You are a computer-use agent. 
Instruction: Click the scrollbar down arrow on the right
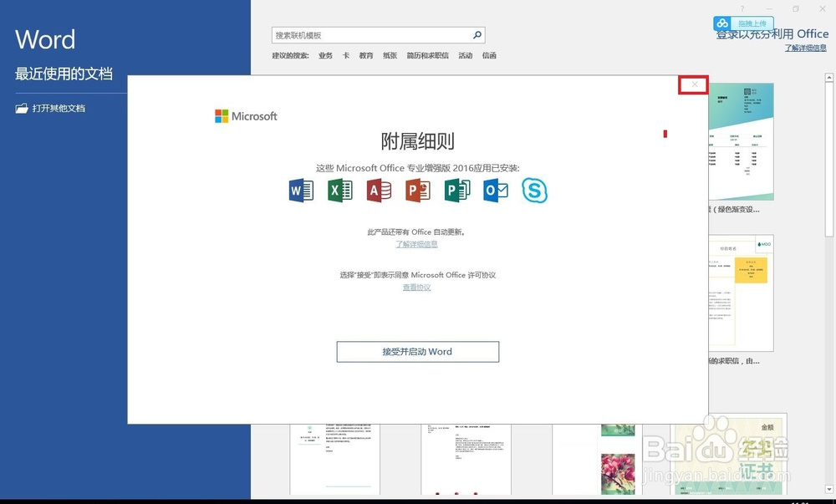coord(829,489)
